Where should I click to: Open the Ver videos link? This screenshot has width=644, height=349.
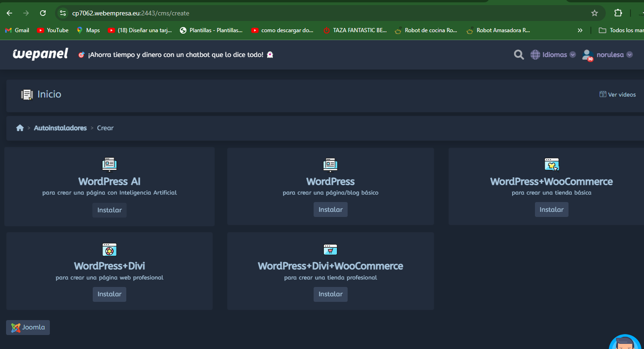(617, 94)
